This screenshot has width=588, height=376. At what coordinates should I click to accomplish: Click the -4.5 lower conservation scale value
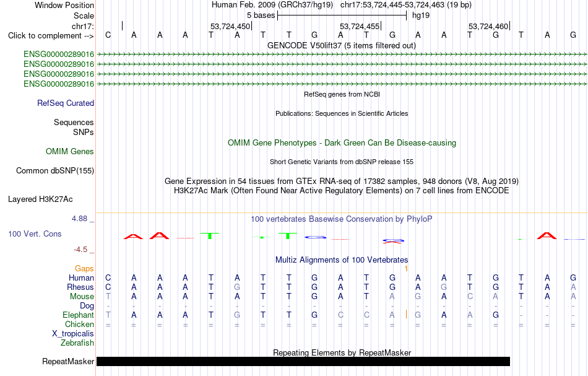point(80,250)
